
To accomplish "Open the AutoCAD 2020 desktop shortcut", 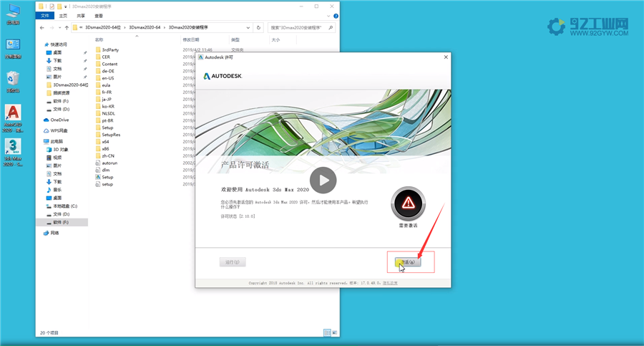I will 13,118.
